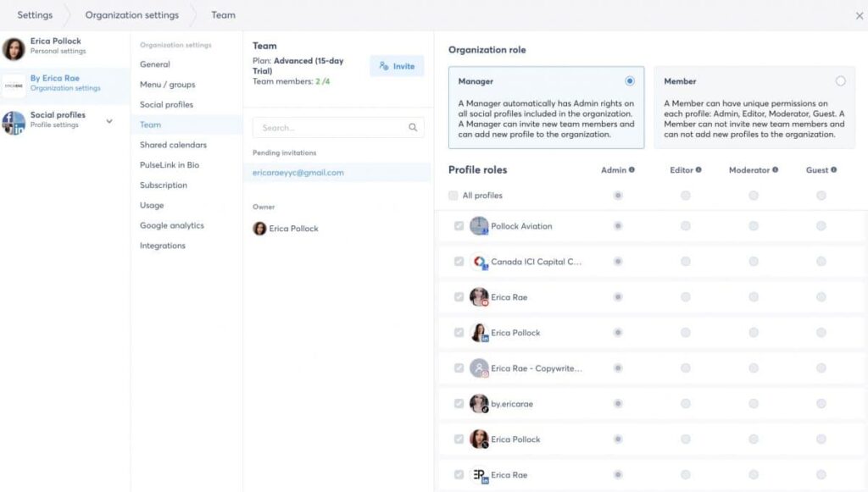
Task: Check the All profiles checkbox
Action: [x=455, y=195]
